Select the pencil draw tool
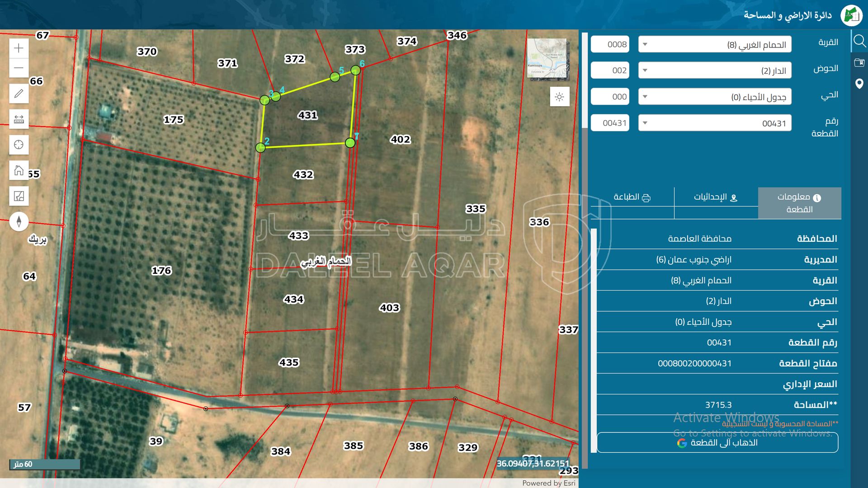The image size is (868, 488). tap(19, 94)
